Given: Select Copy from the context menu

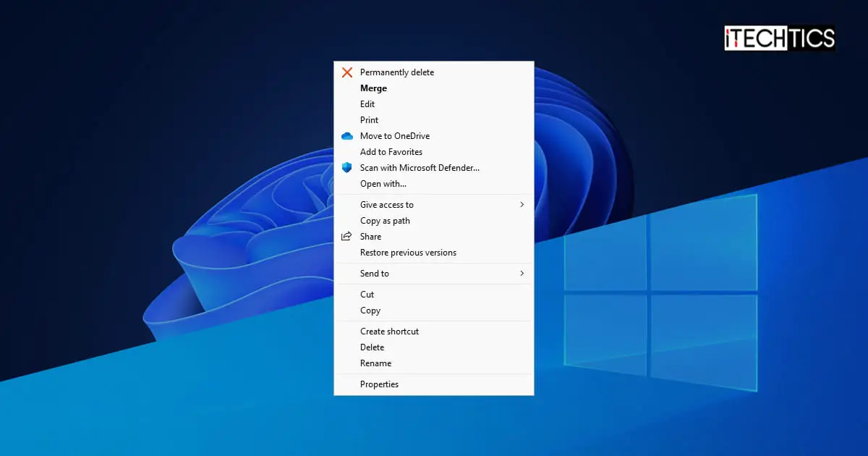Looking at the screenshot, I should pos(434,311).
